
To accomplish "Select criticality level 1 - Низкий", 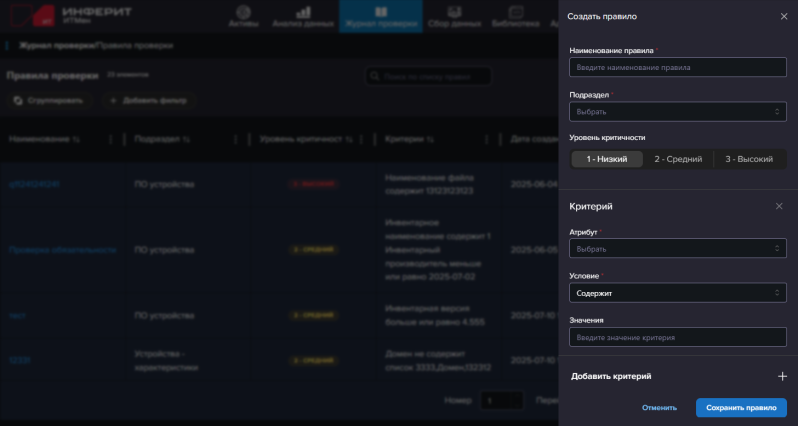I will 607,159.
